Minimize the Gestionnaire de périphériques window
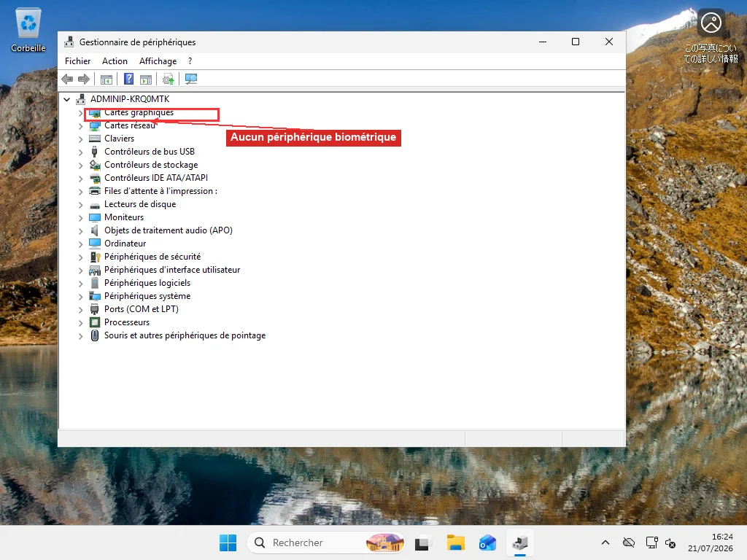Image resolution: width=747 pixels, height=560 pixels. point(543,42)
